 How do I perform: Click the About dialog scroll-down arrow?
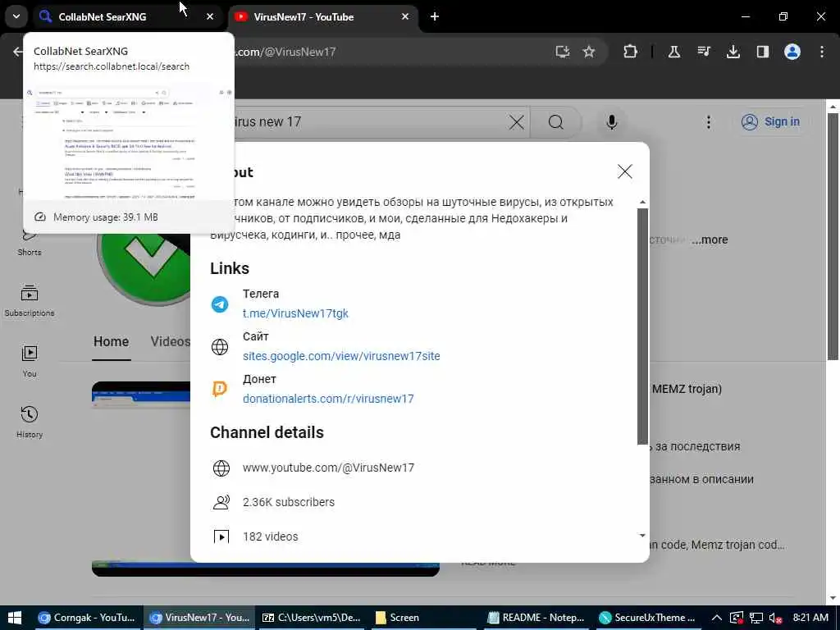tap(642, 535)
